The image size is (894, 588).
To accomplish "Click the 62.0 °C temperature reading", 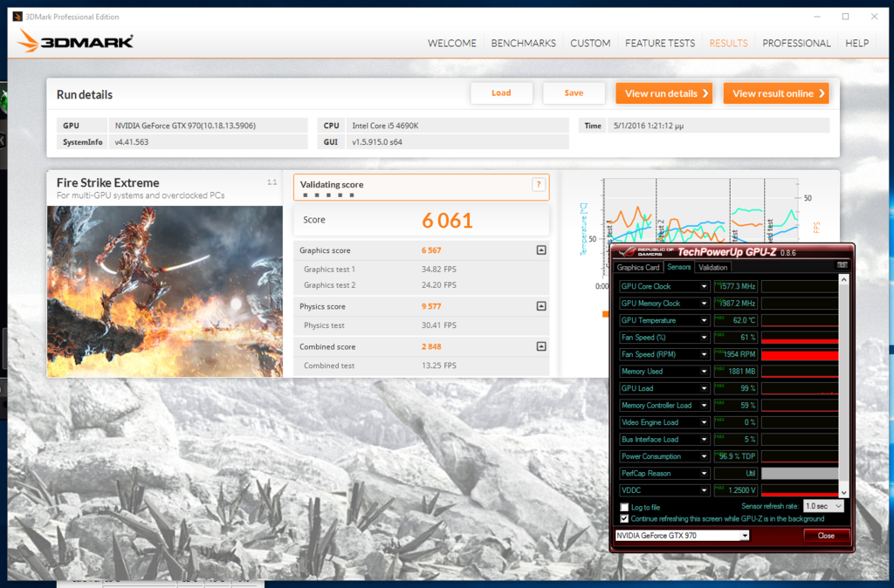I will tap(735, 320).
